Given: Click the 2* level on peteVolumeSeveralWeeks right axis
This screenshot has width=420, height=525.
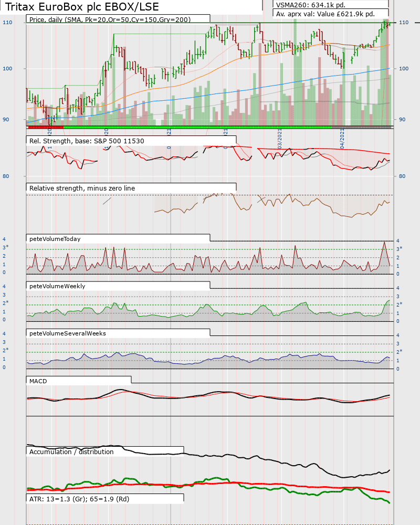Looking at the screenshot, I should (x=399, y=352).
